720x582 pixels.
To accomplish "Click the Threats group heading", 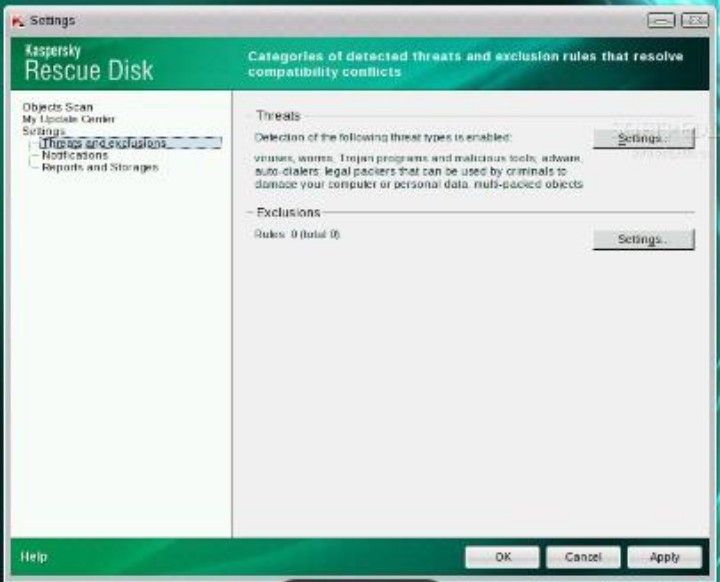I will 278,116.
